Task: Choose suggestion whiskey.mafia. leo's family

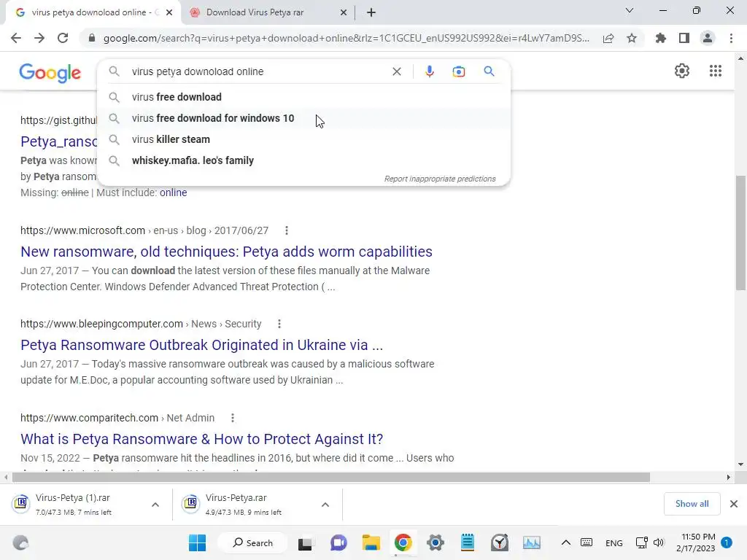Action: point(304,160)
